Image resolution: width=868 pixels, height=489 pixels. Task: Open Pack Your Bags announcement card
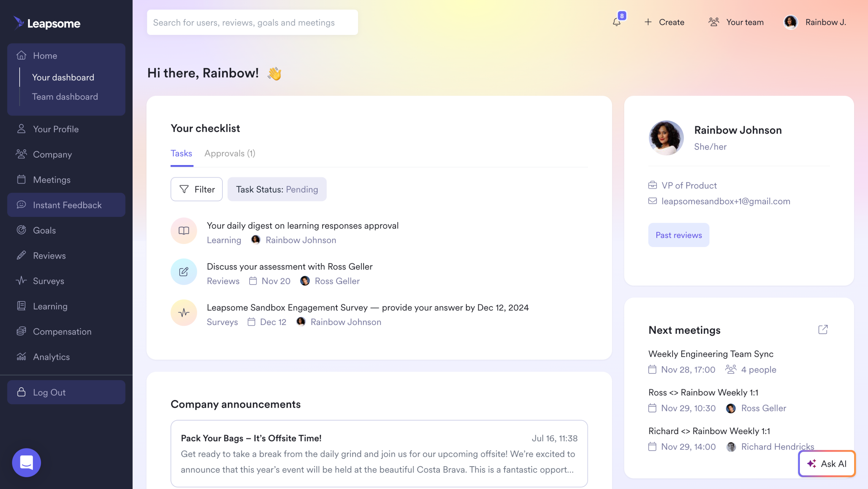pyautogui.click(x=379, y=453)
